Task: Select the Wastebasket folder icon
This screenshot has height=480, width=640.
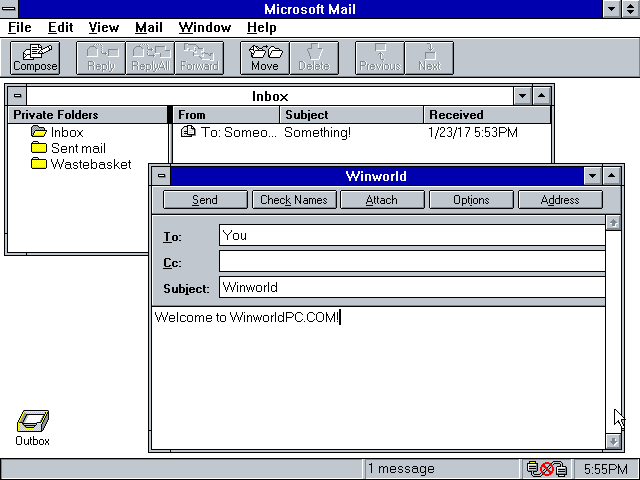Action: (x=39, y=163)
